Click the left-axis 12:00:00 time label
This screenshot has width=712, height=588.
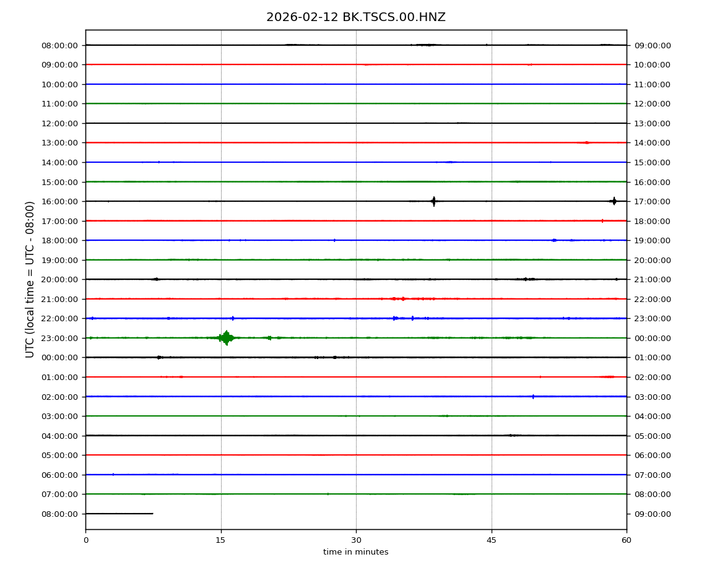(x=60, y=123)
